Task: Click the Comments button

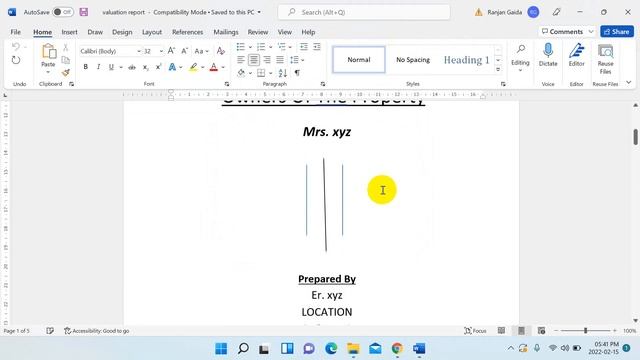Action: pyautogui.click(x=567, y=31)
